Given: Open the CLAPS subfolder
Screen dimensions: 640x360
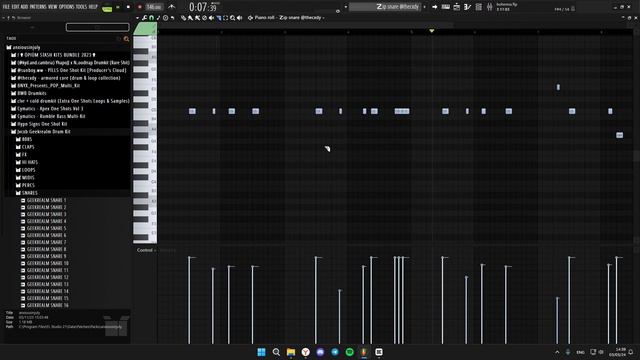Looking at the screenshot, I should (x=25, y=147).
